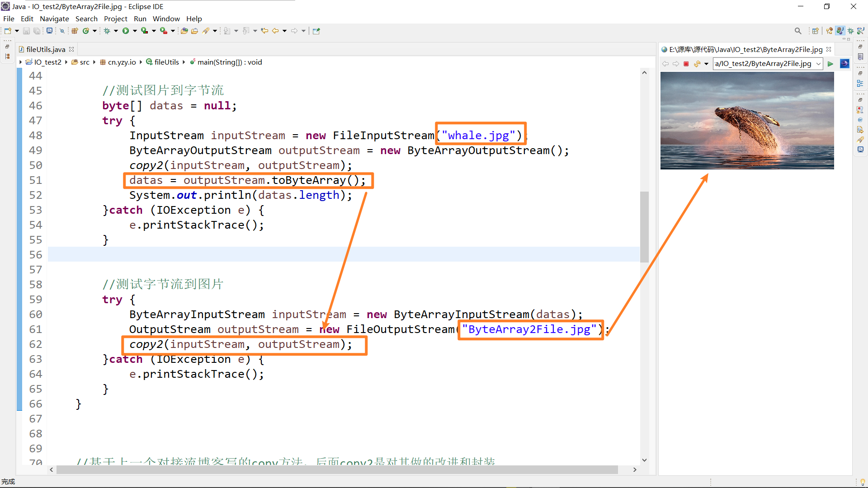This screenshot has height=488, width=868.
Task: Click the fileUtils breadcrumb item
Action: [x=166, y=62]
